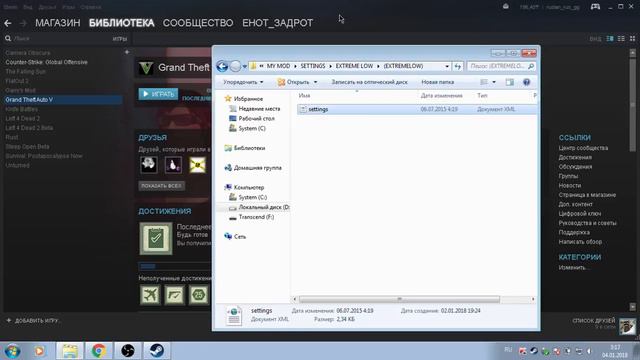Click the Explorer back arrow button
Screen dimensions: 640x360
click(x=222, y=66)
